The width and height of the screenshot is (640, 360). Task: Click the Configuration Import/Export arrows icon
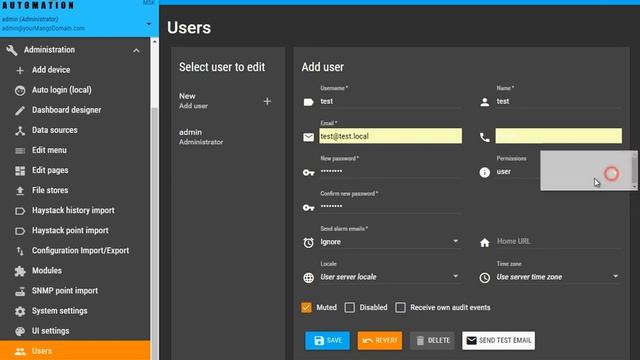[x=20, y=251]
